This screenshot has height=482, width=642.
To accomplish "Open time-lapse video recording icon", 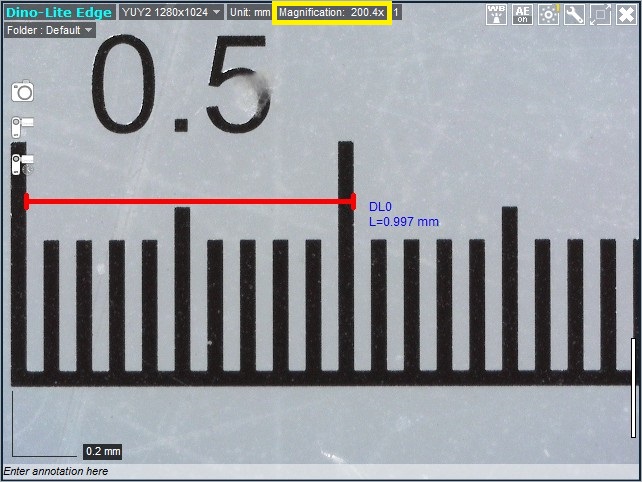I will pyautogui.click(x=22, y=163).
